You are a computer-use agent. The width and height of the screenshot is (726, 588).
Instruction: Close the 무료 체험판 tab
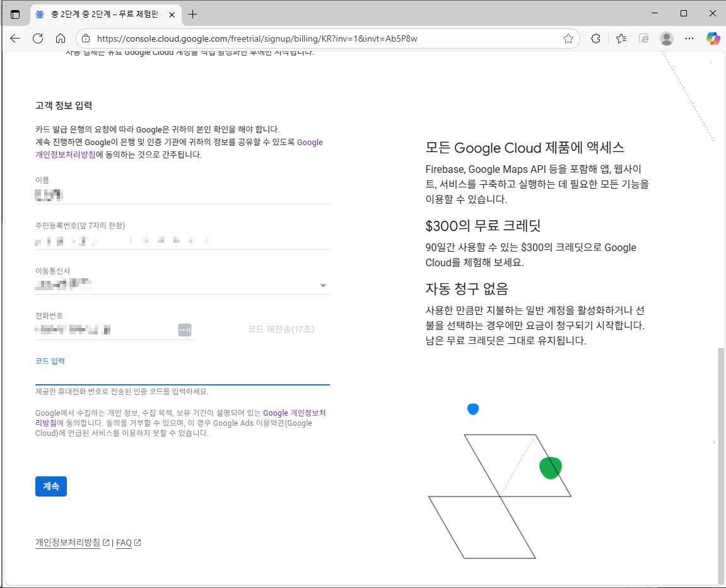pyautogui.click(x=172, y=15)
